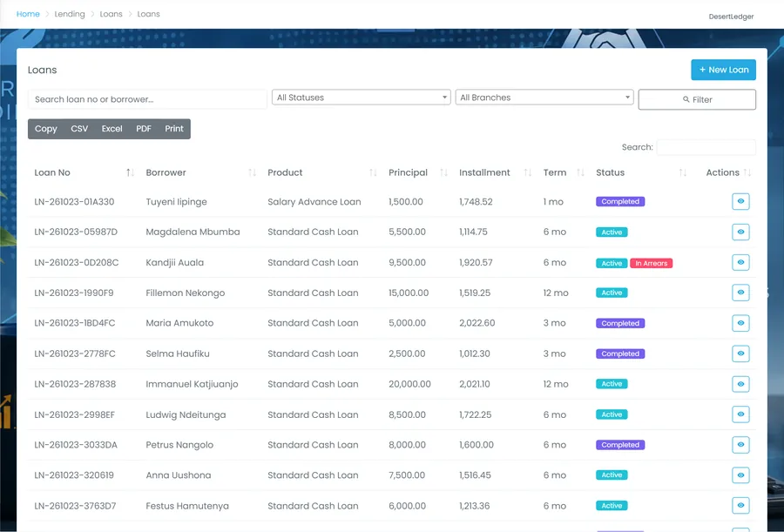784x532 pixels.
Task: Open eye icon for Kandjii Auala loan
Action: 740,262
